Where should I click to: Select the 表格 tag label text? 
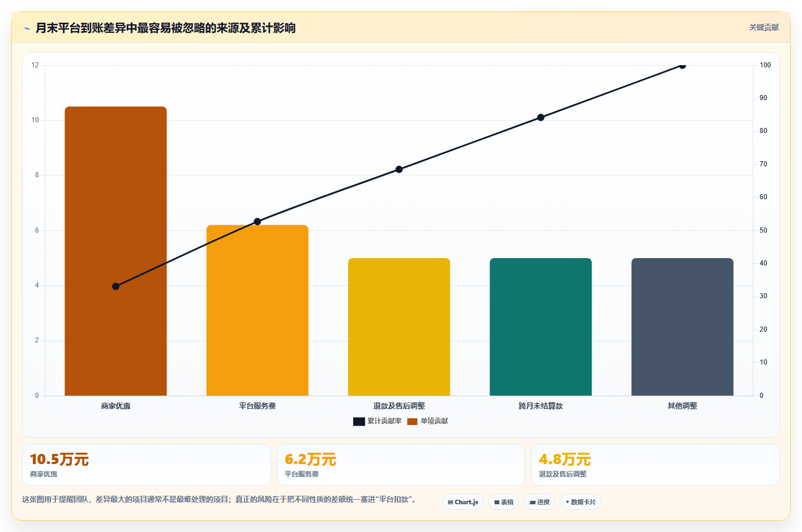507,502
